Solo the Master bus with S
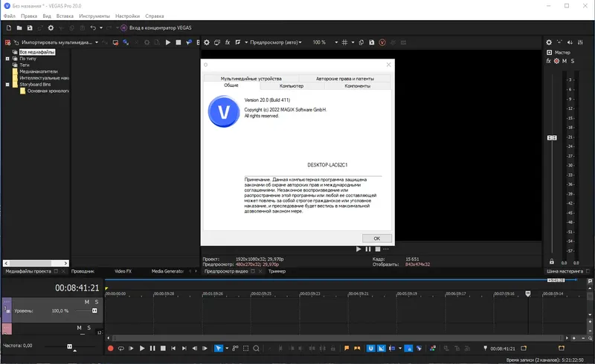This screenshot has width=595, height=364. 573,61
